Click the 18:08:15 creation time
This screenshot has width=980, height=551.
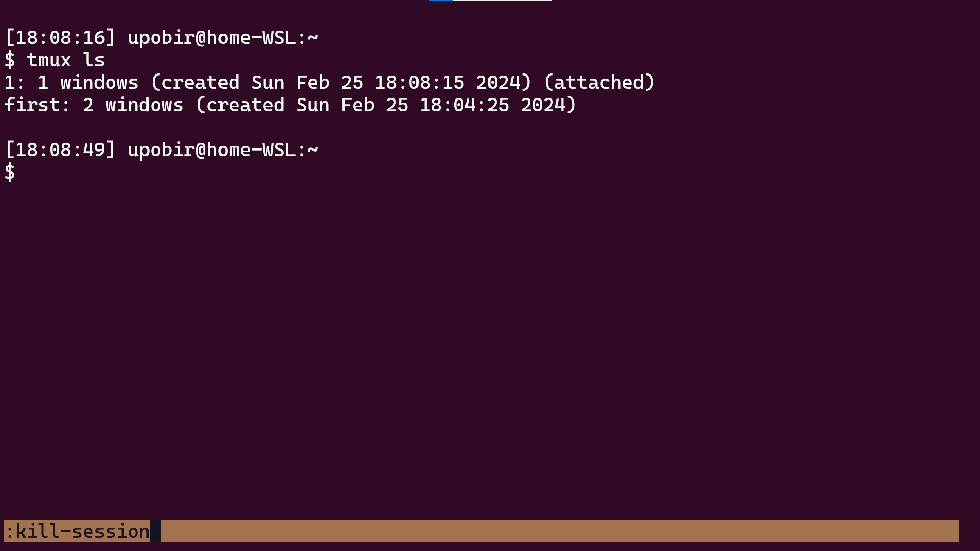419,83
